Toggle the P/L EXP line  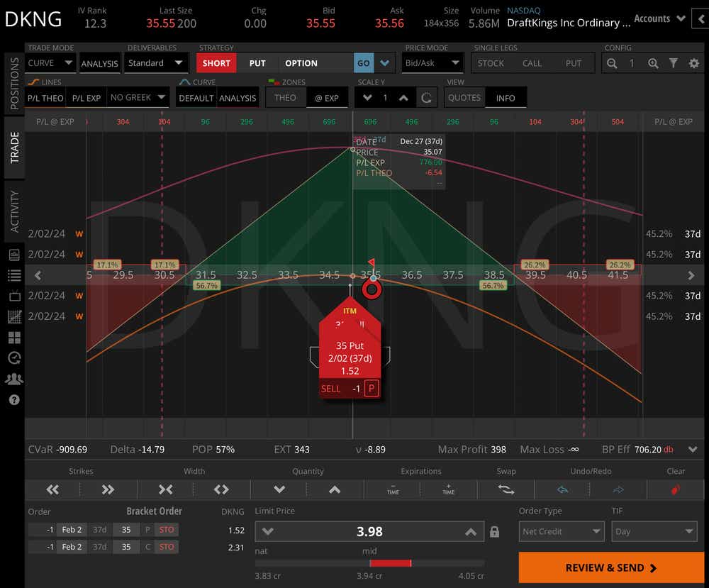point(86,98)
